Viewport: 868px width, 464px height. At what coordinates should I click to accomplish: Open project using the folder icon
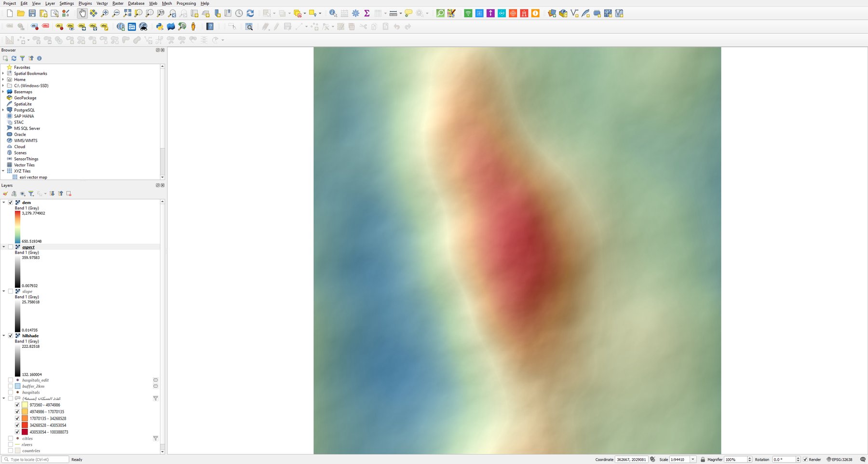pyautogui.click(x=21, y=14)
